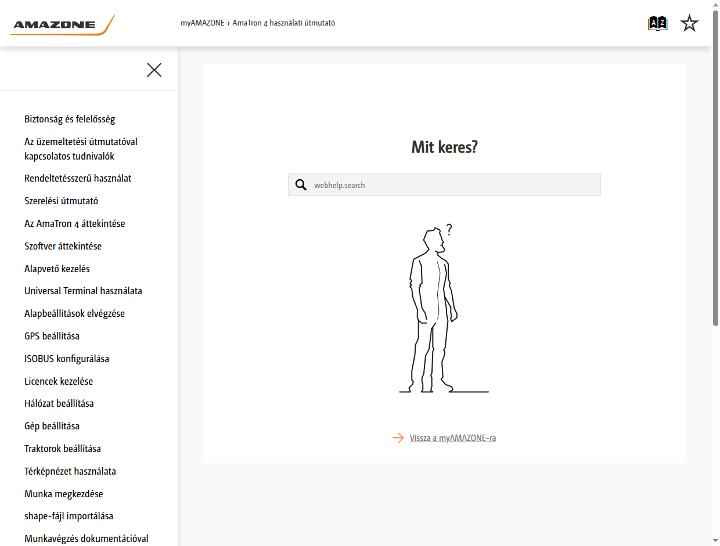Close the sidebar with the X icon

[154, 70]
